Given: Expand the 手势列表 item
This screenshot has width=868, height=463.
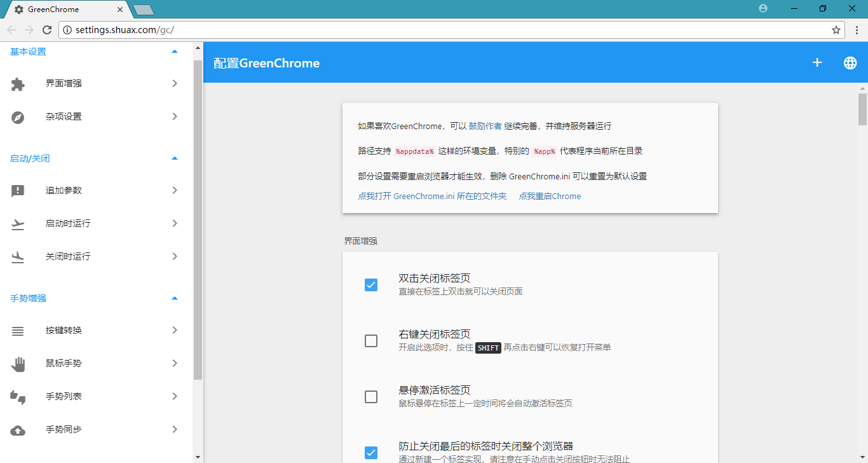Looking at the screenshot, I should pos(175,396).
